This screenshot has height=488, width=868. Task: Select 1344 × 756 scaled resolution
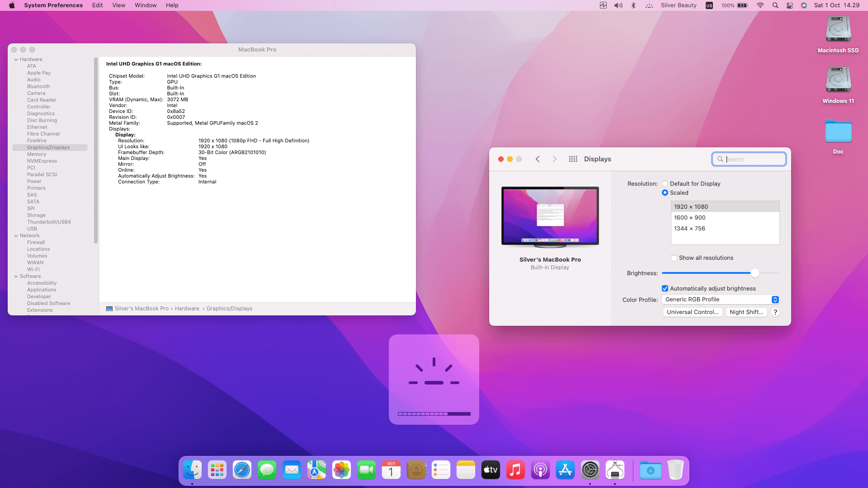point(725,229)
